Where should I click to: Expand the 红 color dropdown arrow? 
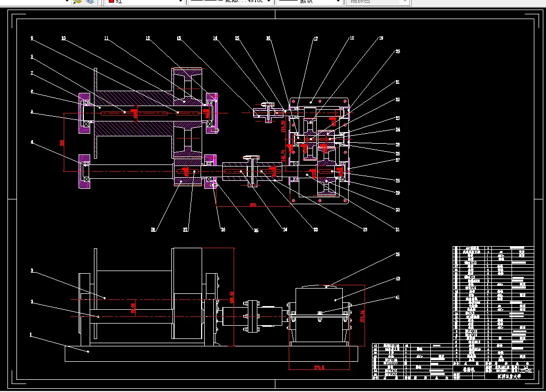tap(180, 2)
